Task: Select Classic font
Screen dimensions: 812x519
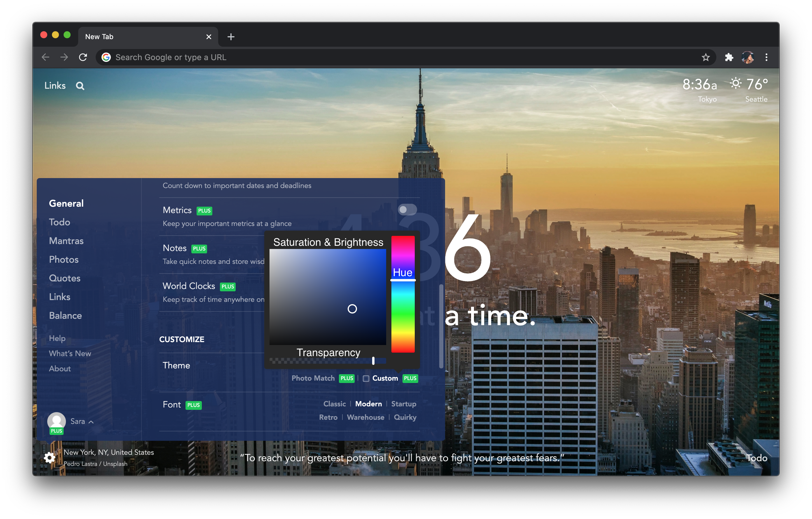Action: click(x=335, y=404)
